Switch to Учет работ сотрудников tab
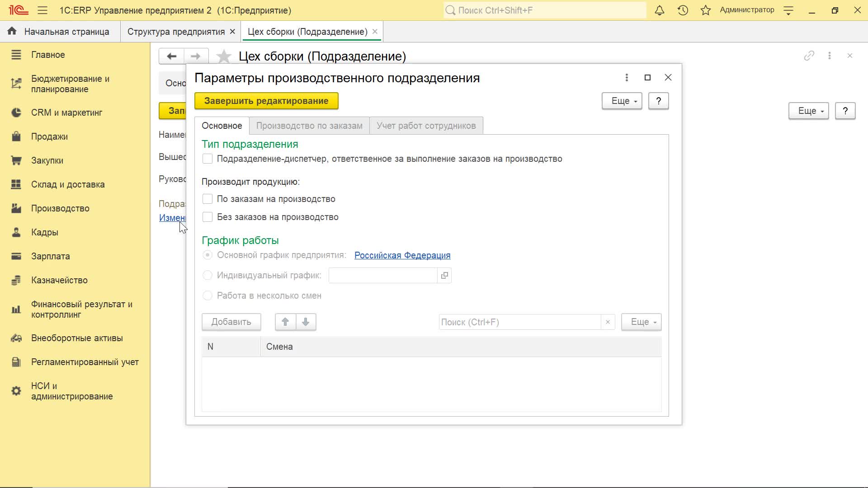This screenshot has width=868, height=488. (426, 126)
